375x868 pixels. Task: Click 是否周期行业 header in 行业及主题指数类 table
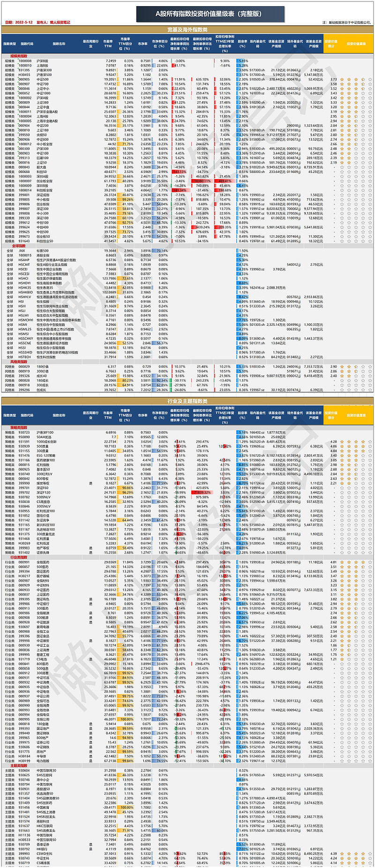pyautogui.click(x=90, y=415)
